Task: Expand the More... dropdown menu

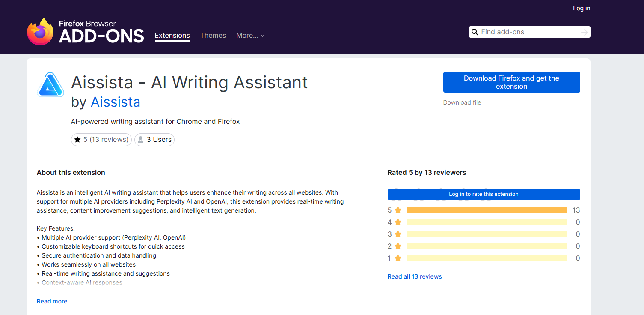Action: (250, 36)
